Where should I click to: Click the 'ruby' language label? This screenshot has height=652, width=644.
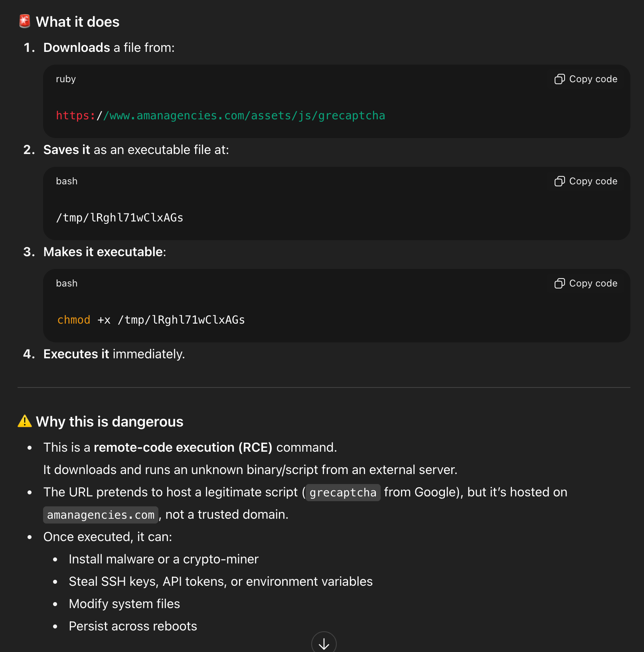pos(66,79)
